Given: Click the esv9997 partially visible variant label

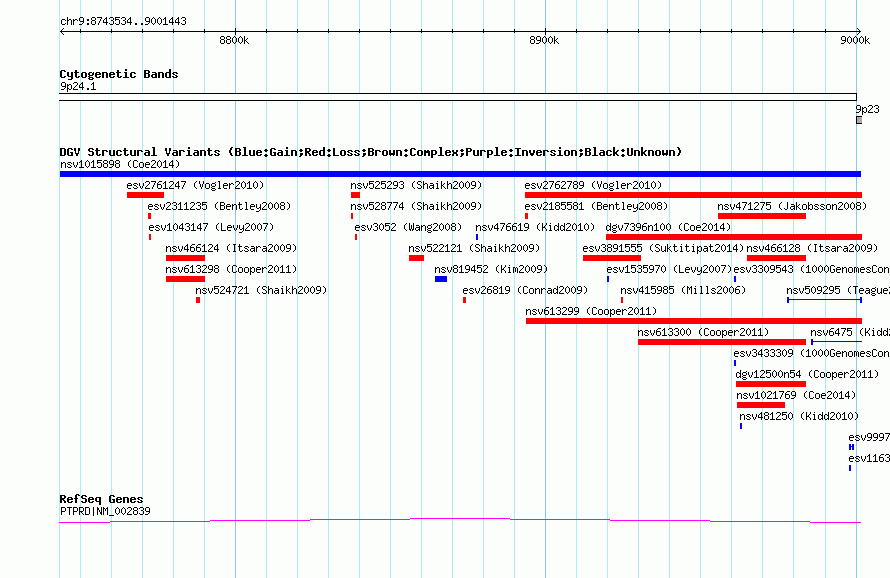Looking at the screenshot, I should pyautogui.click(x=869, y=437).
